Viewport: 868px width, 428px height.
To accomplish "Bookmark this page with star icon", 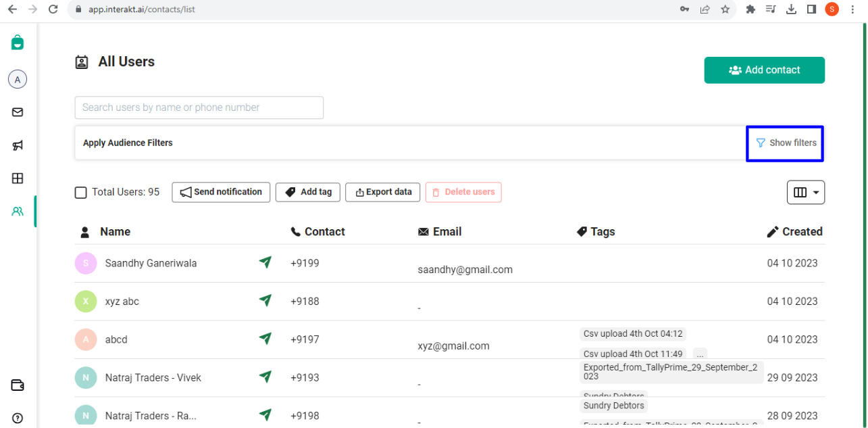I will [x=725, y=9].
